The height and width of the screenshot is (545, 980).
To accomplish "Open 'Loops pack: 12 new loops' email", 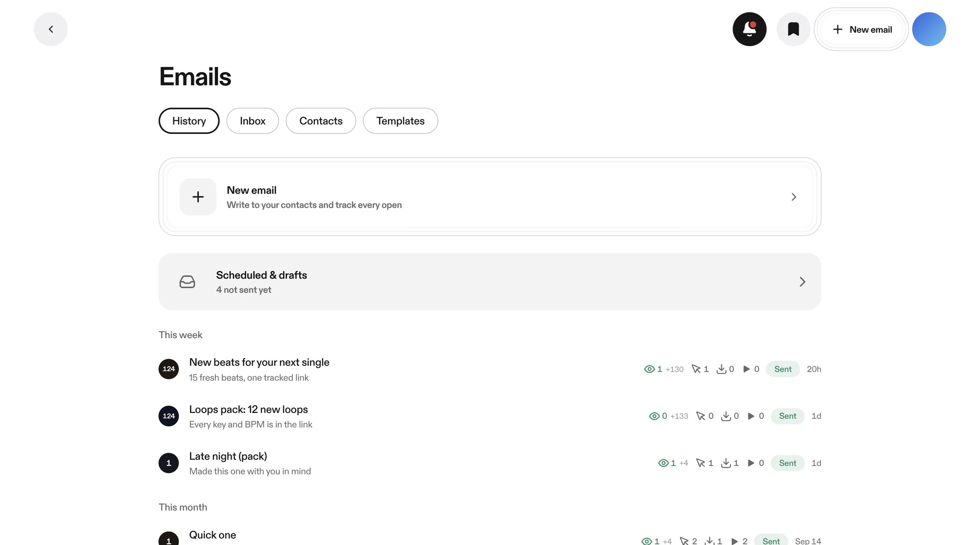I will coord(490,416).
